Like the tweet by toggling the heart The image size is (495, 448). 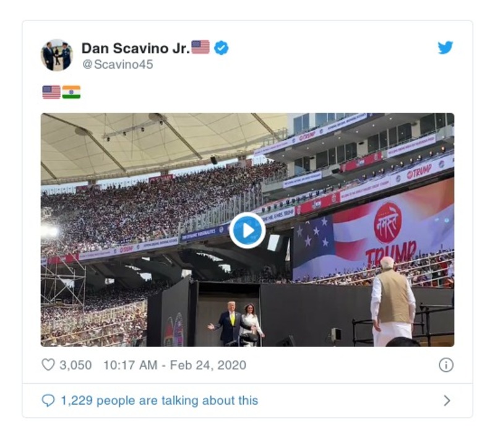click(x=49, y=365)
